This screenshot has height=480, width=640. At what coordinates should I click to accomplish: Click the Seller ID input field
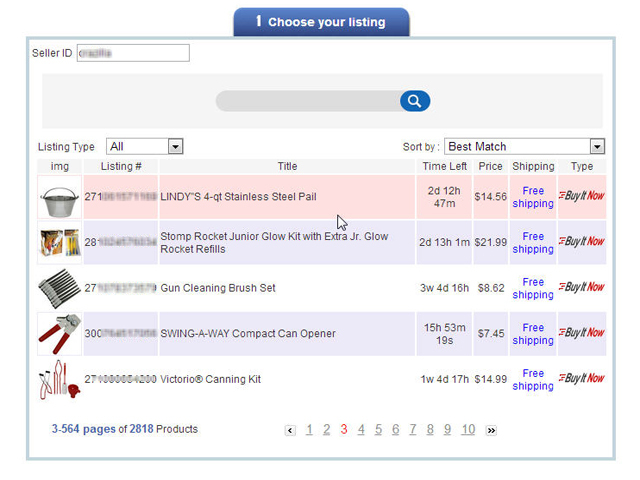133,53
